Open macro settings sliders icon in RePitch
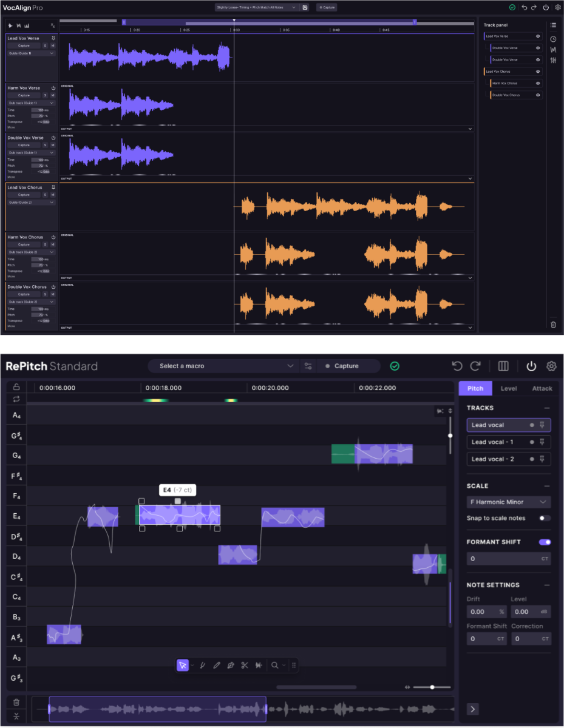 click(308, 366)
